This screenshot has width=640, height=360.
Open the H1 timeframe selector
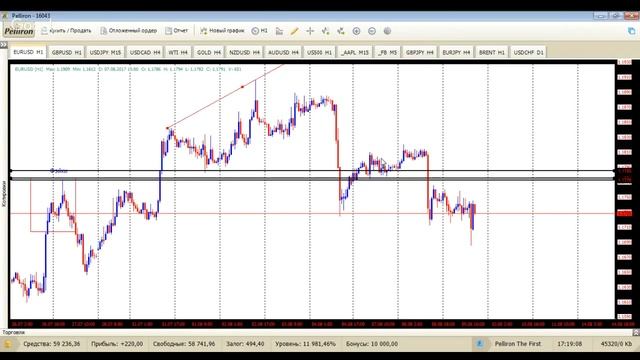tap(260, 31)
